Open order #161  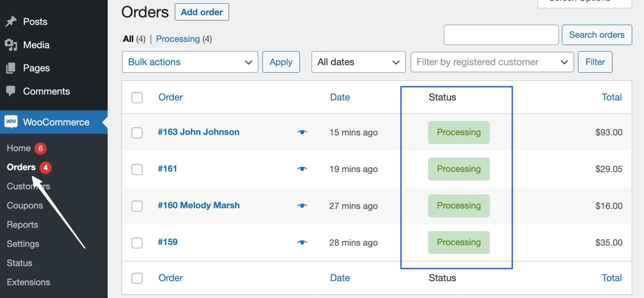(x=167, y=169)
